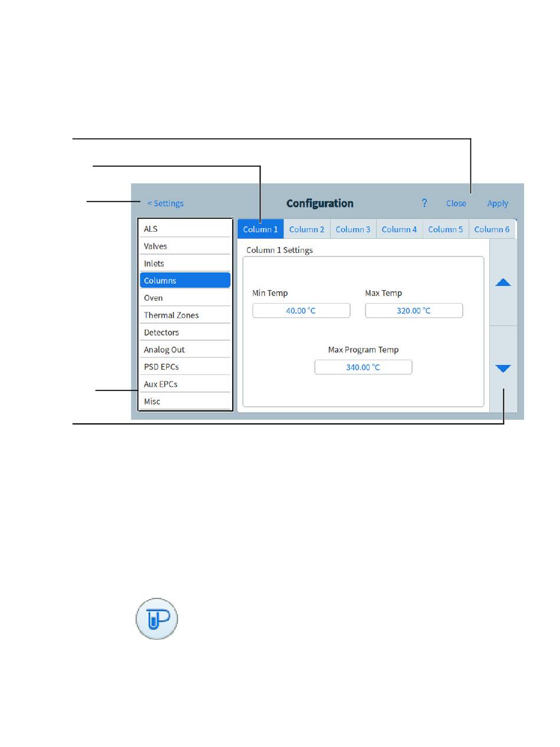Select the Column 1 tab
Screen dimensions: 560x747
tap(261, 229)
